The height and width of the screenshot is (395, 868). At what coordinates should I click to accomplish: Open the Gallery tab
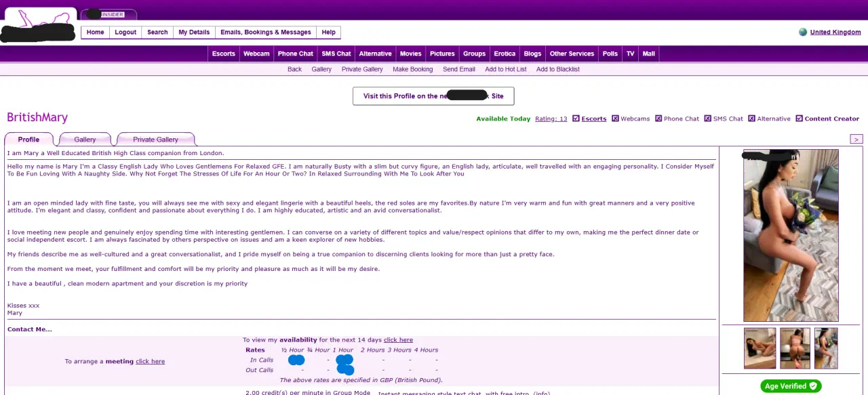pos(85,140)
